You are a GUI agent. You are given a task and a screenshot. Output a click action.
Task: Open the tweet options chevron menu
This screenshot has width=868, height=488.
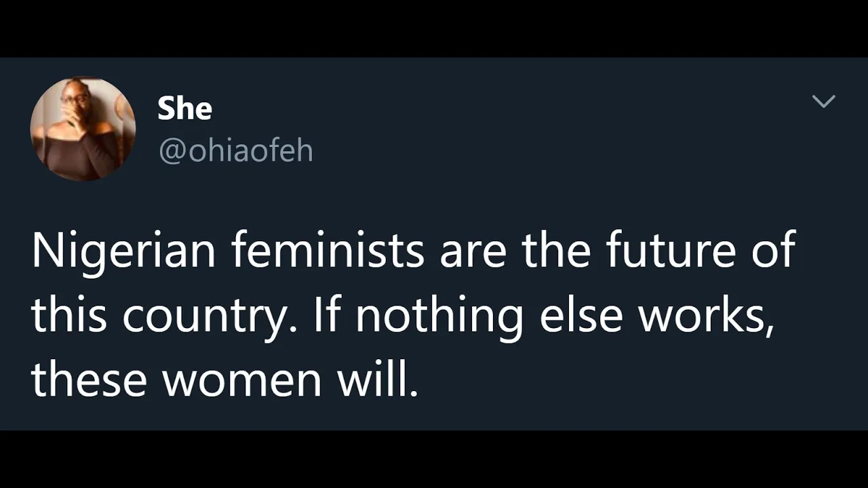823,102
